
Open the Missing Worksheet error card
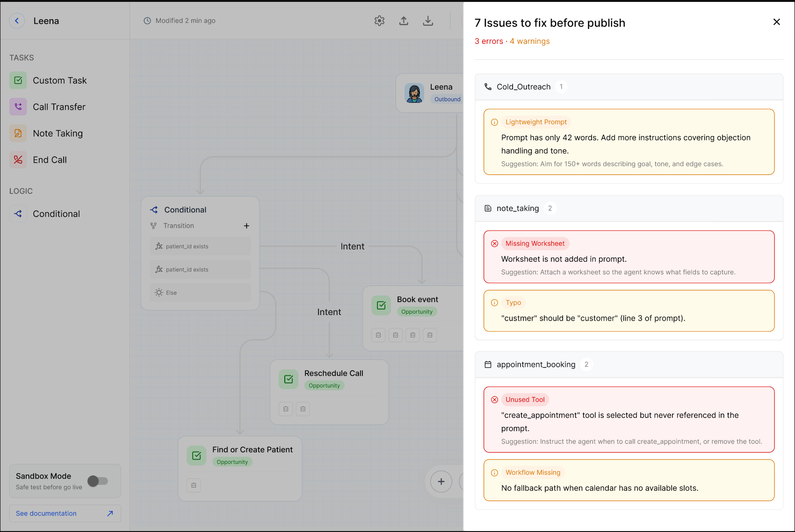click(x=629, y=257)
